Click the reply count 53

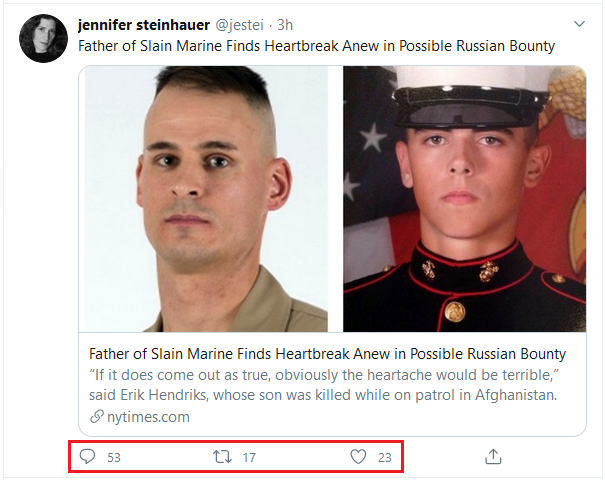pyautogui.click(x=114, y=458)
